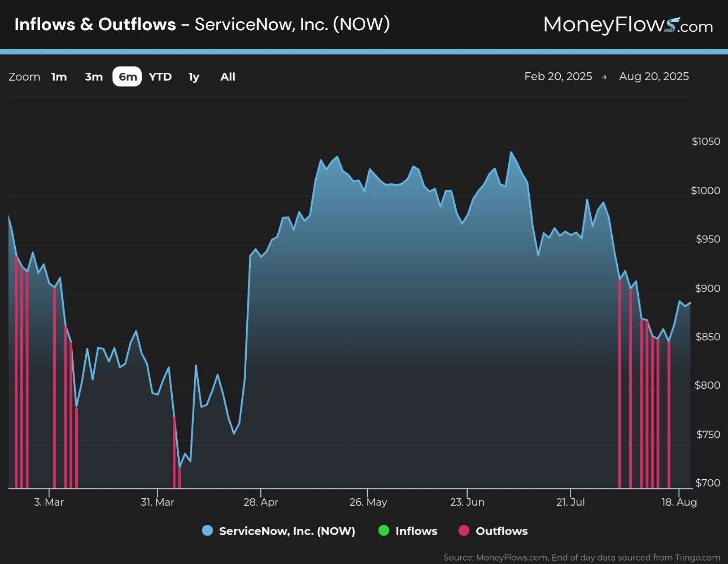This screenshot has width=728, height=564.
Task: Click the $800 axis label
Action: coord(707,385)
